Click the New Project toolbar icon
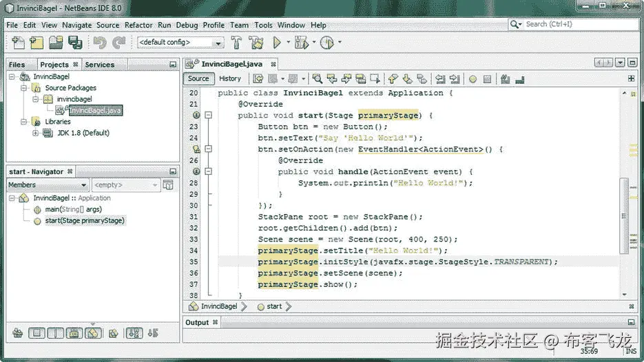 [37, 43]
